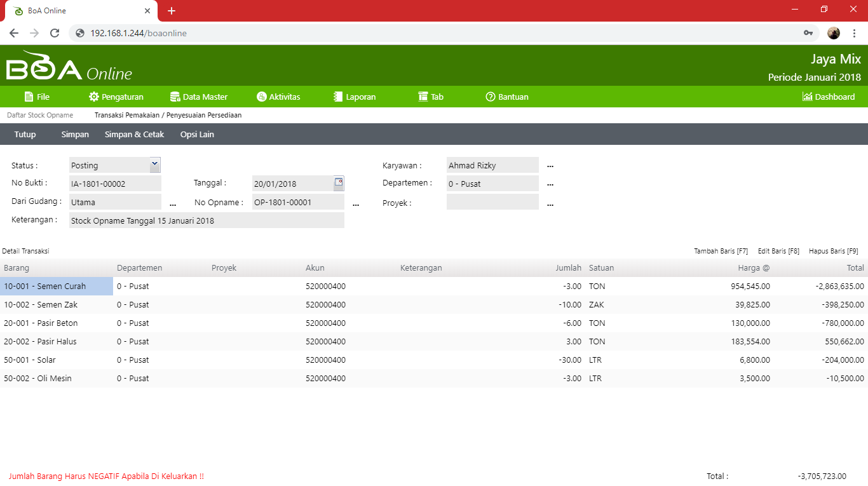The image size is (868, 486).
Task: Switch to Daftar Stock Opname tab
Action: point(40,115)
